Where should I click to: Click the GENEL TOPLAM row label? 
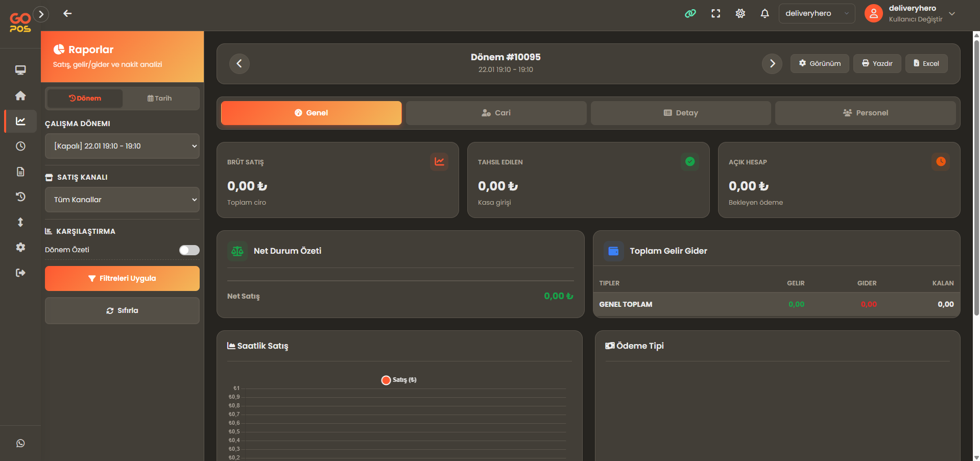[626, 305]
